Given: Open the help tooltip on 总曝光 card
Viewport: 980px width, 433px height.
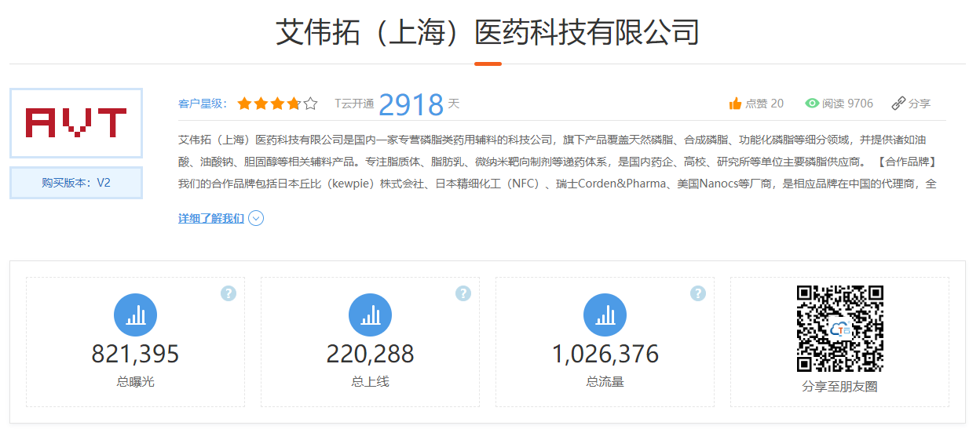Looking at the screenshot, I should coord(229,293).
